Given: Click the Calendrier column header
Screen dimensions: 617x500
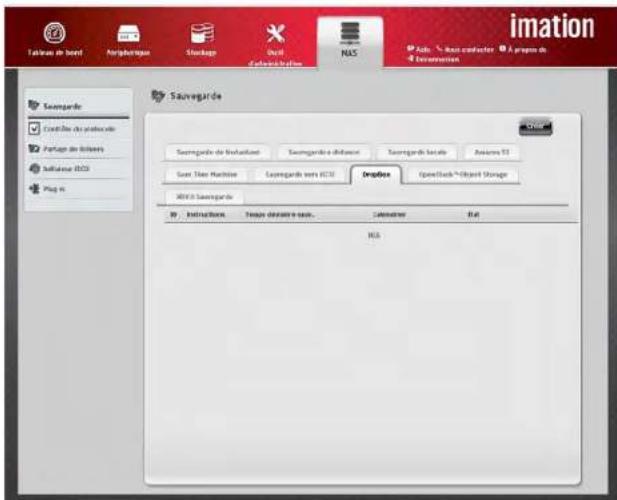Looking at the screenshot, I should (389, 214).
